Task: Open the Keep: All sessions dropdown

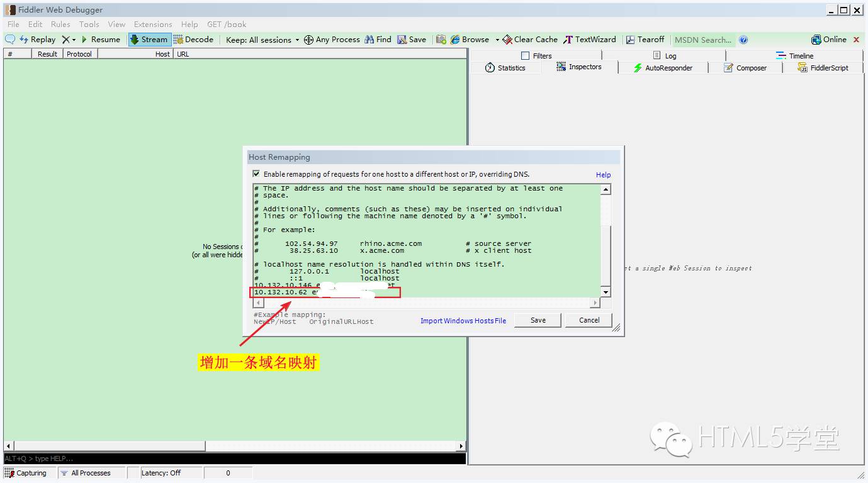Action: [x=262, y=40]
